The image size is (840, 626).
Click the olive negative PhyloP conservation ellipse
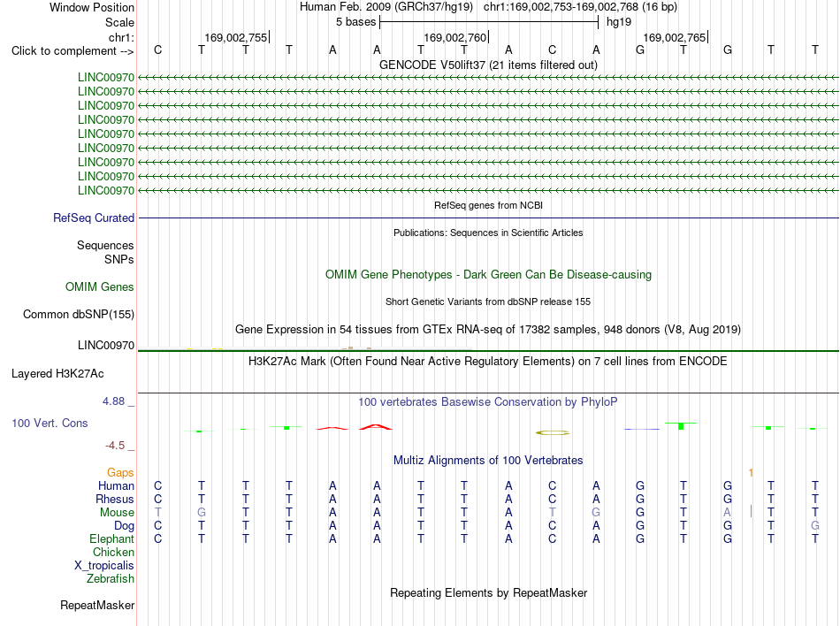coord(553,432)
